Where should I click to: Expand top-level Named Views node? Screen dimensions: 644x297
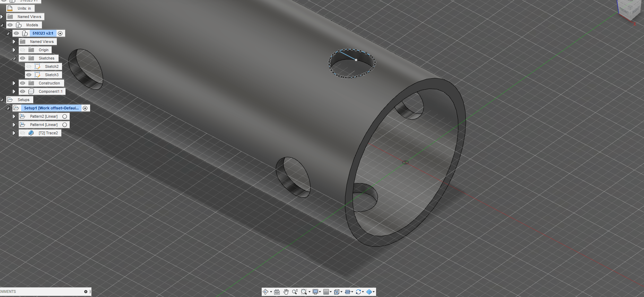tap(2, 17)
